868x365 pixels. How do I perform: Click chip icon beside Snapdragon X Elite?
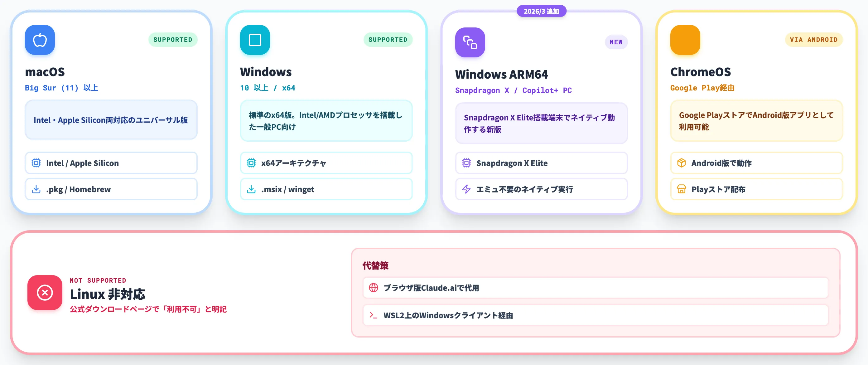pyautogui.click(x=466, y=163)
